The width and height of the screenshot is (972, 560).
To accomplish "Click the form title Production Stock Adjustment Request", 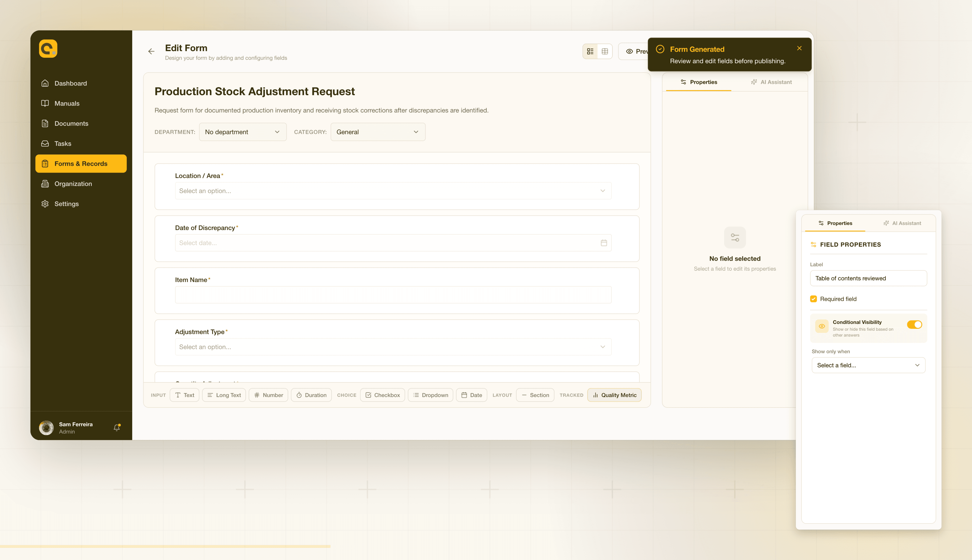I will pyautogui.click(x=254, y=91).
